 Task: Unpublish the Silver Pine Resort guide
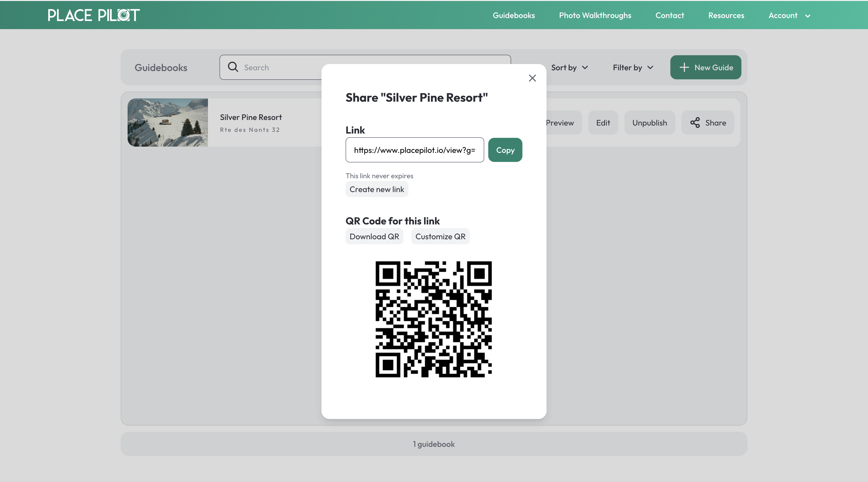(x=649, y=123)
